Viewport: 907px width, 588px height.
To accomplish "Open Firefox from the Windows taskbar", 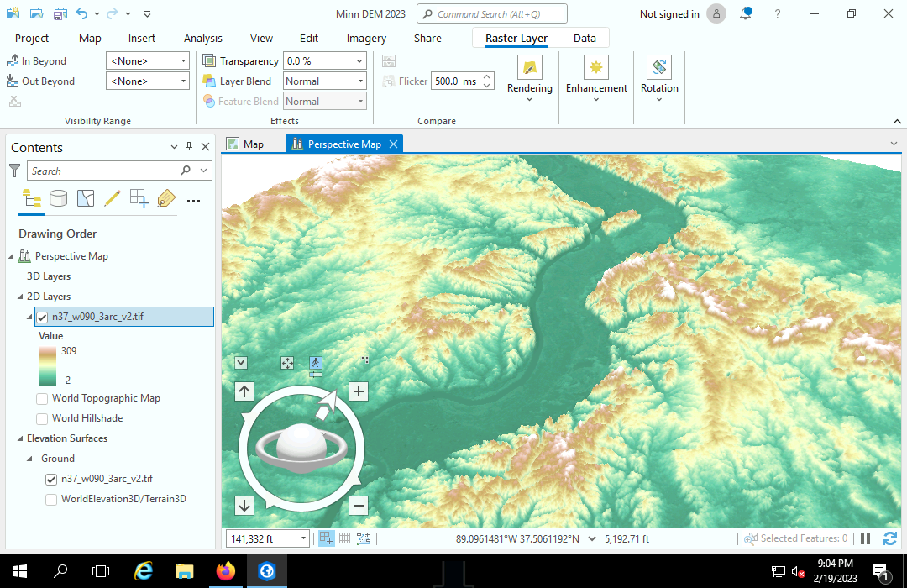I will click(x=226, y=571).
